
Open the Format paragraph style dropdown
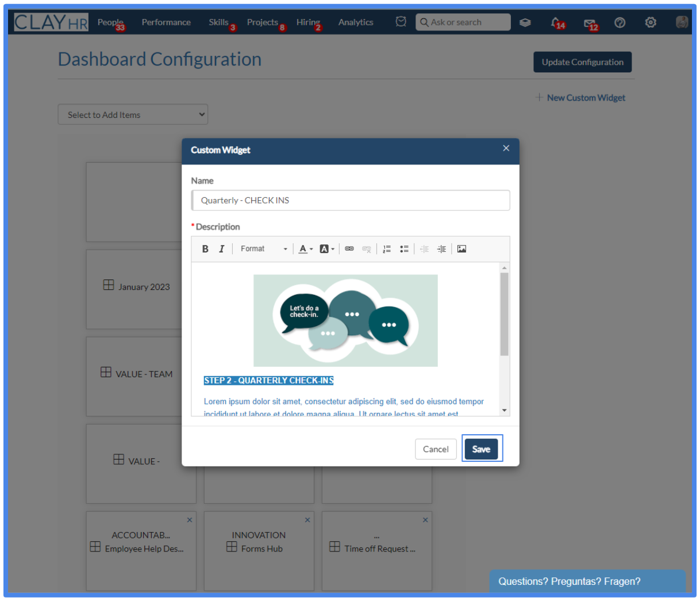261,248
